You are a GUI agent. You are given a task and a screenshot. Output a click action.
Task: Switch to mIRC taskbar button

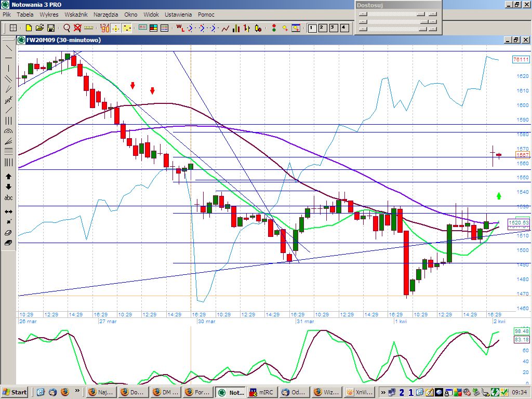click(261, 392)
